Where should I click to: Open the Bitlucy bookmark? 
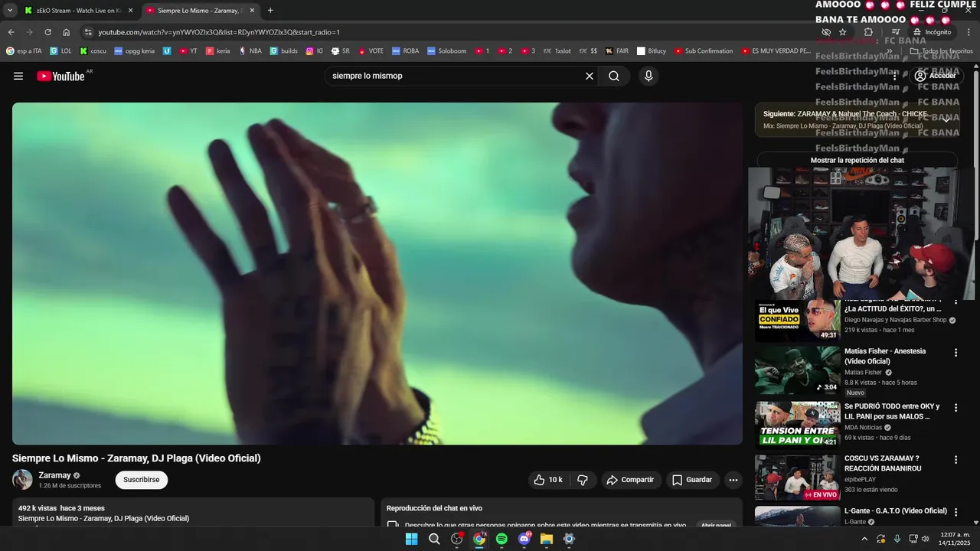coord(652,51)
